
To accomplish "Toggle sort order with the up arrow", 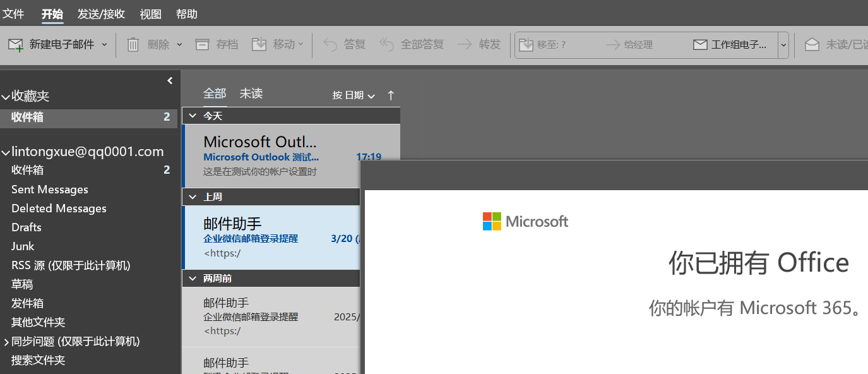I will pyautogui.click(x=391, y=95).
